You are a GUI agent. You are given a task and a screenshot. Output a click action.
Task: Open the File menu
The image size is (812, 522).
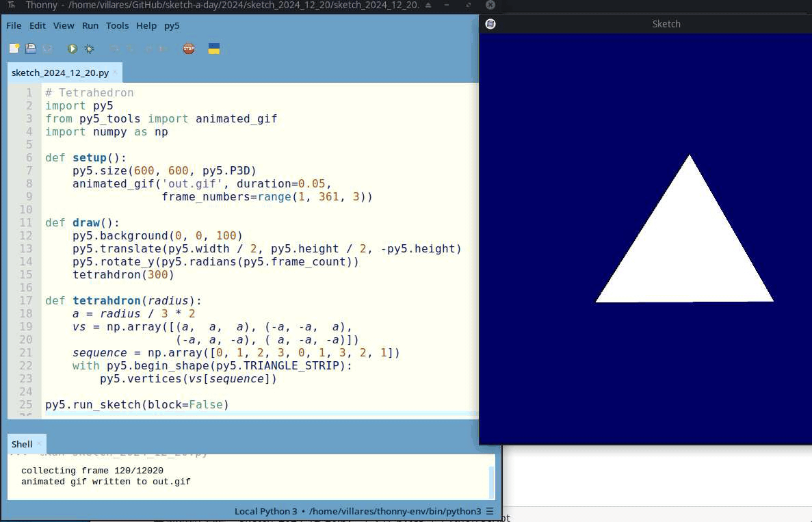pyautogui.click(x=14, y=25)
